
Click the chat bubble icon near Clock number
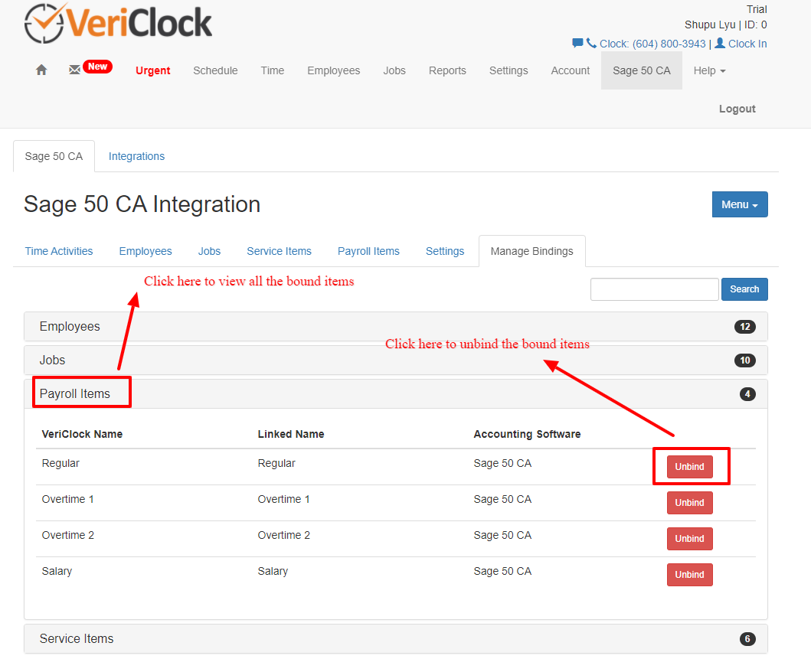[x=577, y=43]
